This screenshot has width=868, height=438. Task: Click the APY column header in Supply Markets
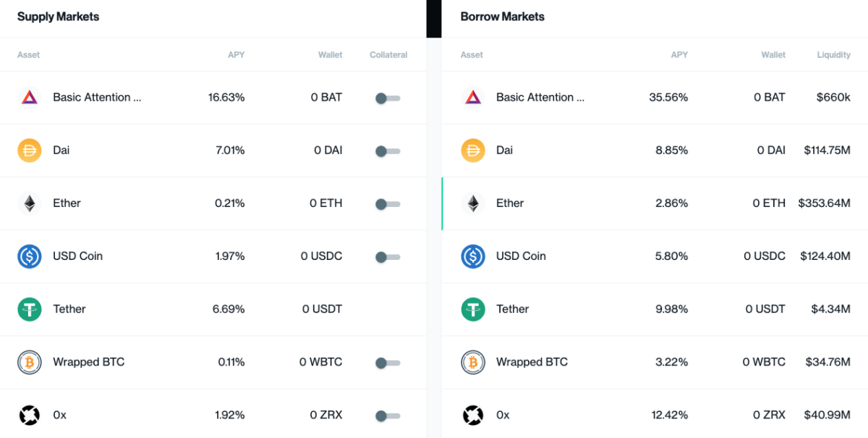[x=237, y=55]
